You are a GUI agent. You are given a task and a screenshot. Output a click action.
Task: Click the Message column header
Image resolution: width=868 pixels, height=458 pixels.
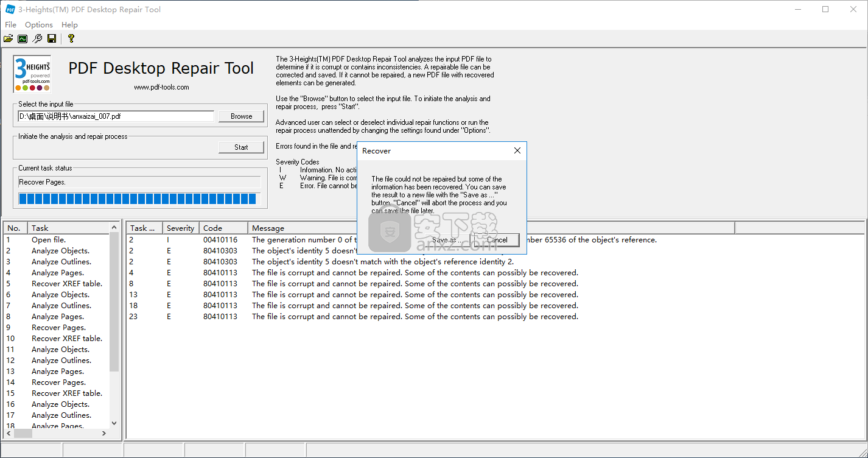tap(492, 228)
